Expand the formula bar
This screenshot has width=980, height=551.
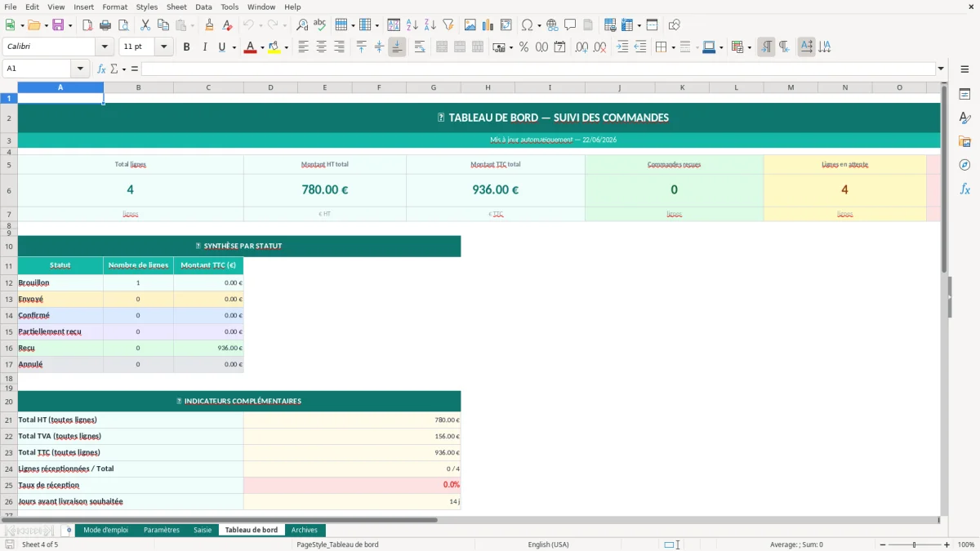941,69
